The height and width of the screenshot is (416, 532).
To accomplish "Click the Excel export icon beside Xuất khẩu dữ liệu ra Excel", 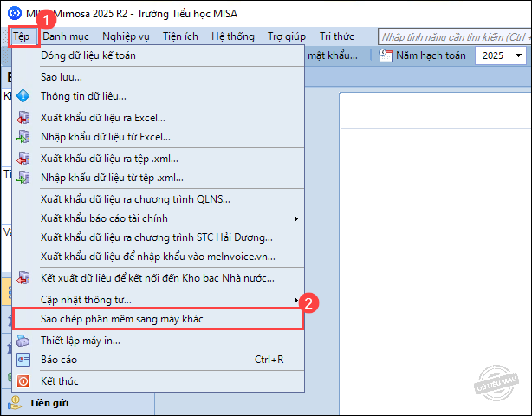I will [23, 118].
